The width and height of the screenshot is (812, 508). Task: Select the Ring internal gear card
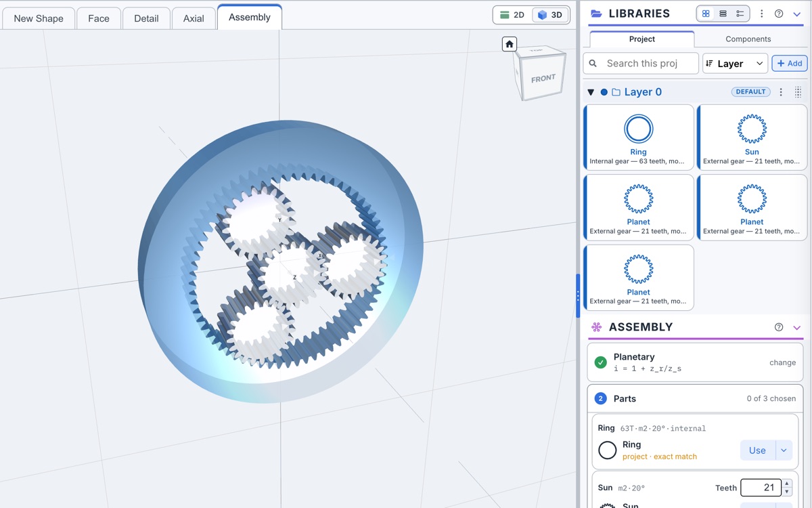[x=639, y=137]
